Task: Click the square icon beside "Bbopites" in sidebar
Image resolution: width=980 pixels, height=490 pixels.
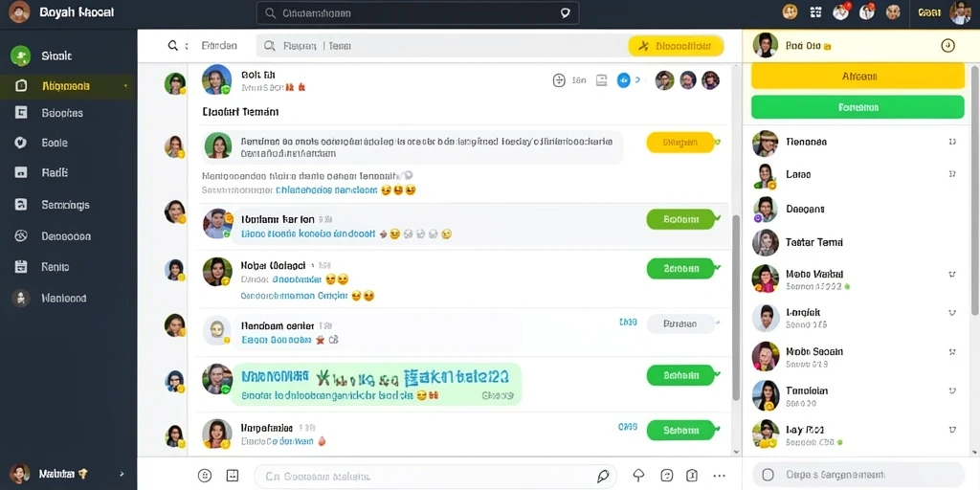Action: coord(21,113)
